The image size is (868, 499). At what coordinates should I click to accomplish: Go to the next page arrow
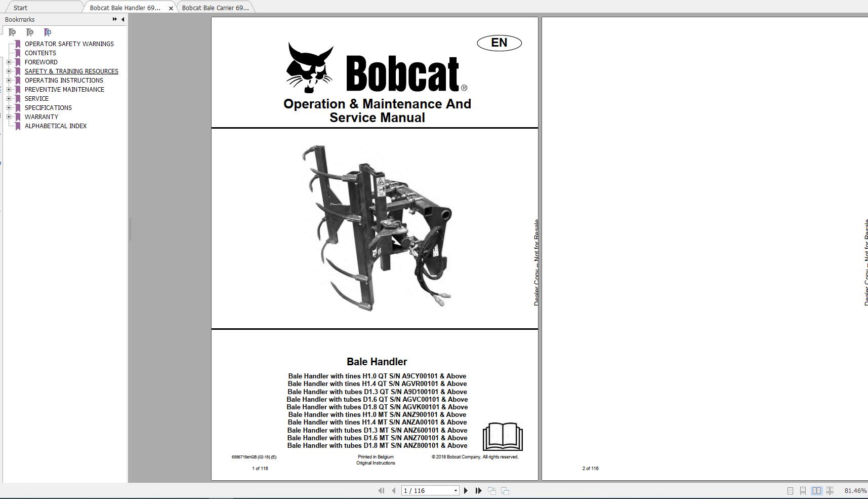pyautogui.click(x=466, y=490)
